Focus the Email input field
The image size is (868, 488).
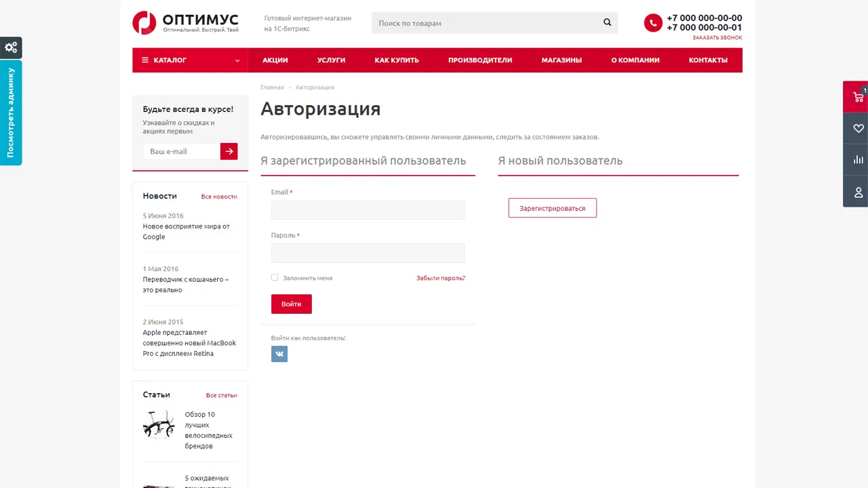pyautogui.click(x=368, y=210)
